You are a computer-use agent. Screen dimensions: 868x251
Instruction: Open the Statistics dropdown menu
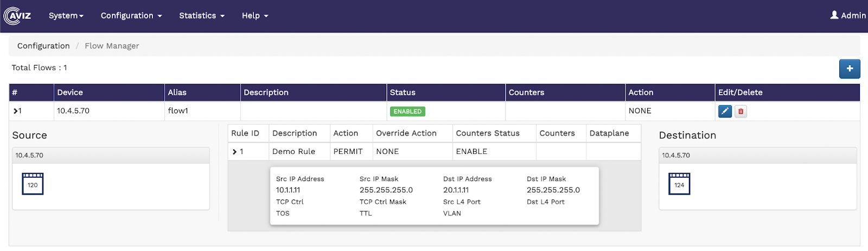click(x=202, y=16)
